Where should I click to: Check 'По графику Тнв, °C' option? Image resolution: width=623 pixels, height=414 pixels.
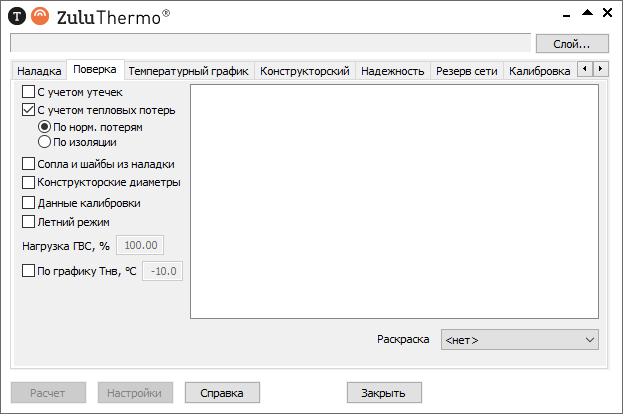pyautogui.click(x=28, y=270)
